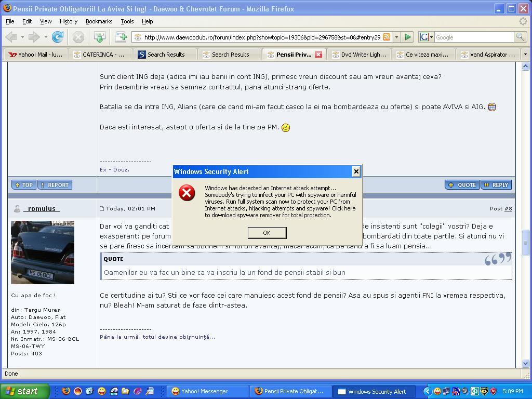Click second quick launch round red icon

click(78, 391)
